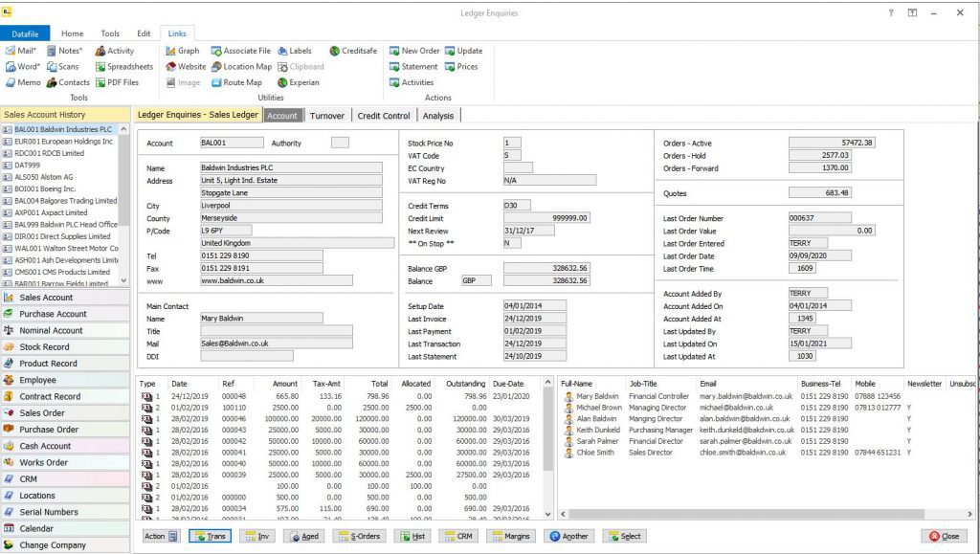Click the Select button
This screenshot has height=554, width=980.
point(624,536)
